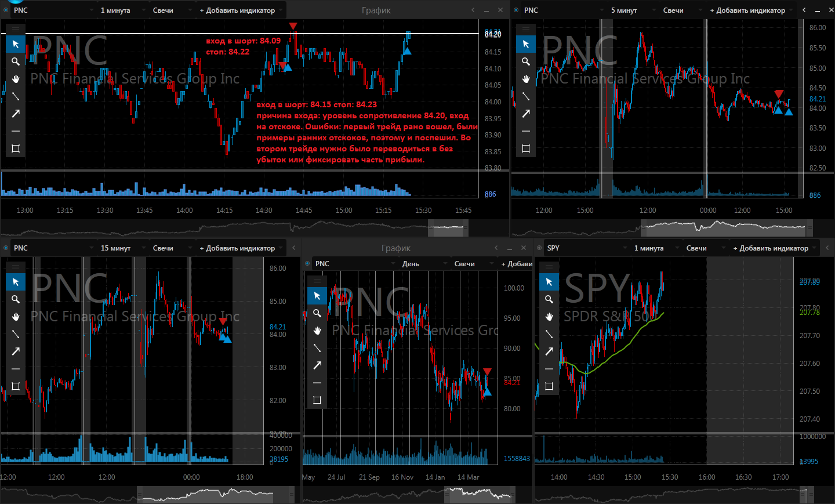Click Добавить индикатор in top-left chart
This screenshot has width=835, height=504.
[x=238, y=10]
